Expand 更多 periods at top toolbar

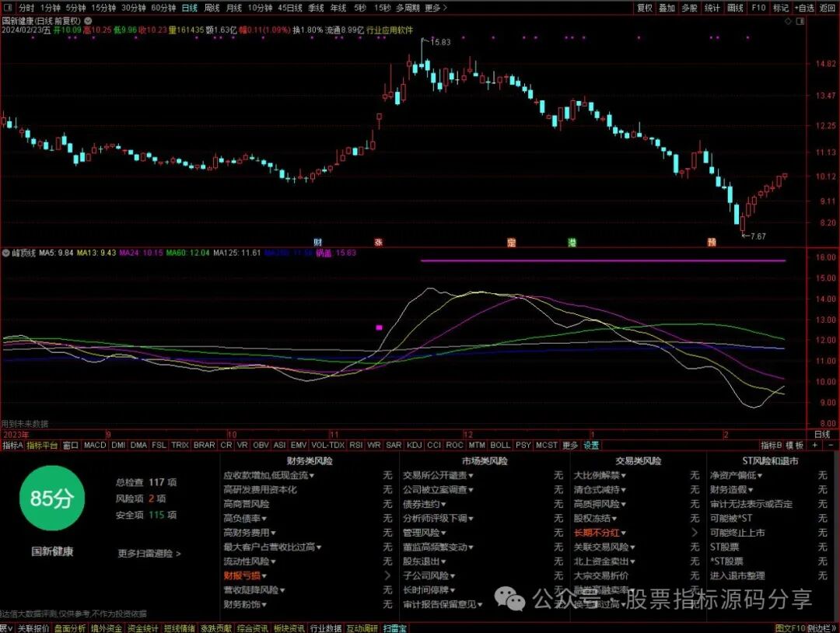coord(436,8)
